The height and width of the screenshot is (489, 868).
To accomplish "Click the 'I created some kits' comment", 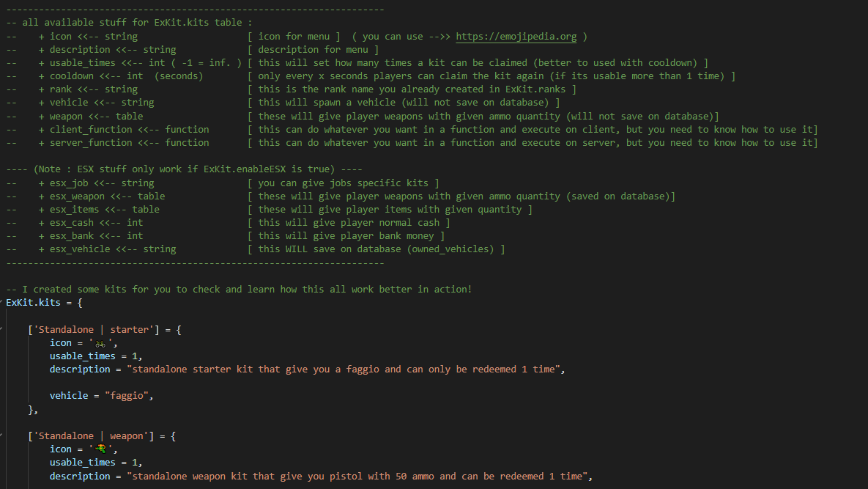I will pyautogui.click(x=239, y=289).
